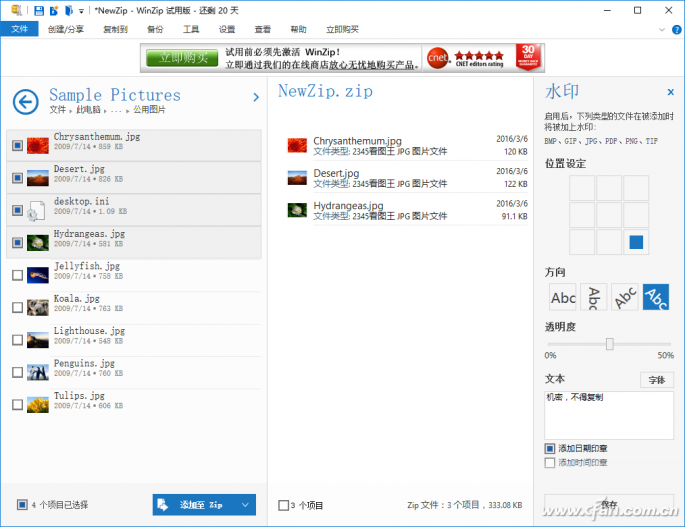
Task: Click the Chrysanthemum thumbnail in left file list
Action: coord(38,146)
